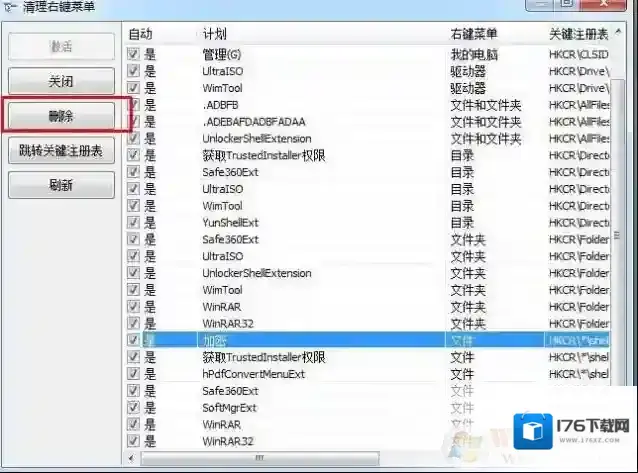Select the highlighted 加密 entry
Screen dimensions: 638x473
coord(214,340)
